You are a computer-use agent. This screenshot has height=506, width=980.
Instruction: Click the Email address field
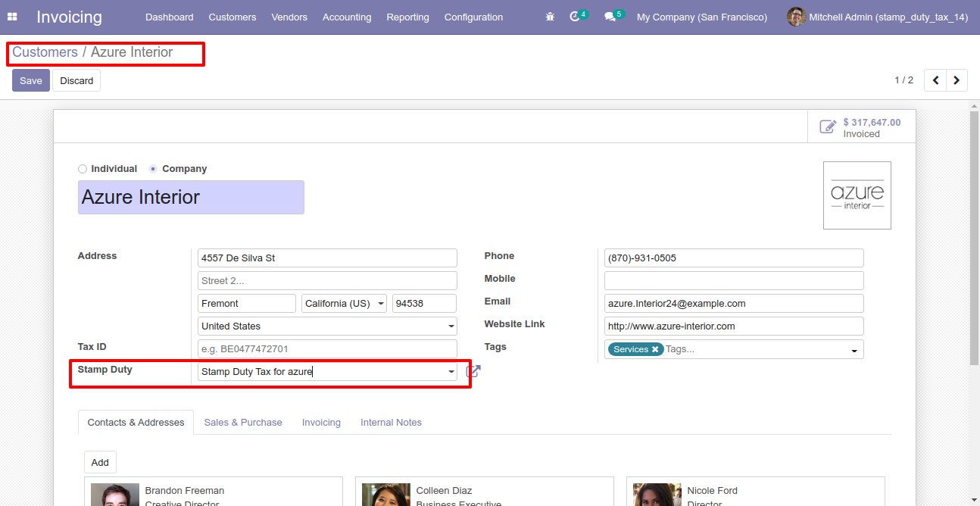coord(734,304)
